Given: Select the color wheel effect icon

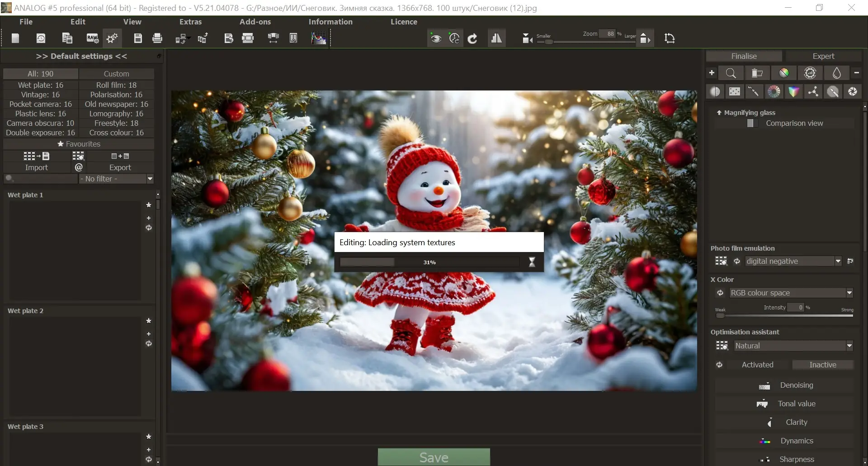Looking at the screenshot, I should click(775, 91).
